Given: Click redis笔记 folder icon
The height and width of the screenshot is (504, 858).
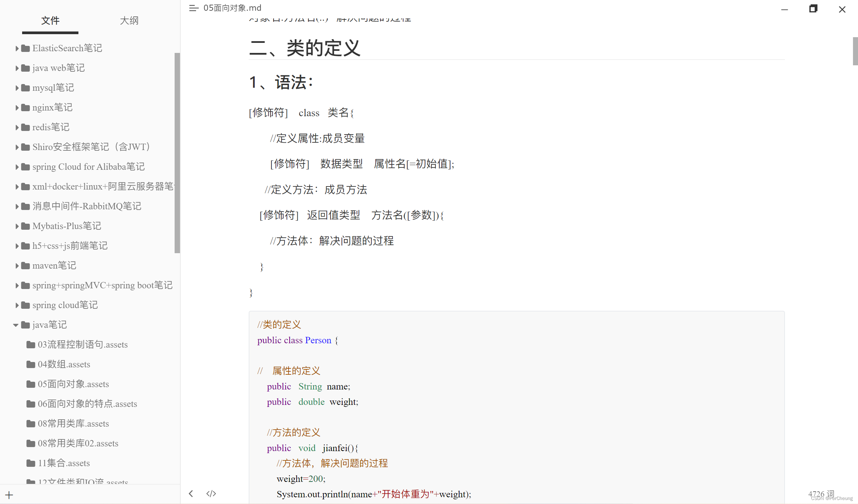Looking at the screenshot, I should click(x=25, y=127).
